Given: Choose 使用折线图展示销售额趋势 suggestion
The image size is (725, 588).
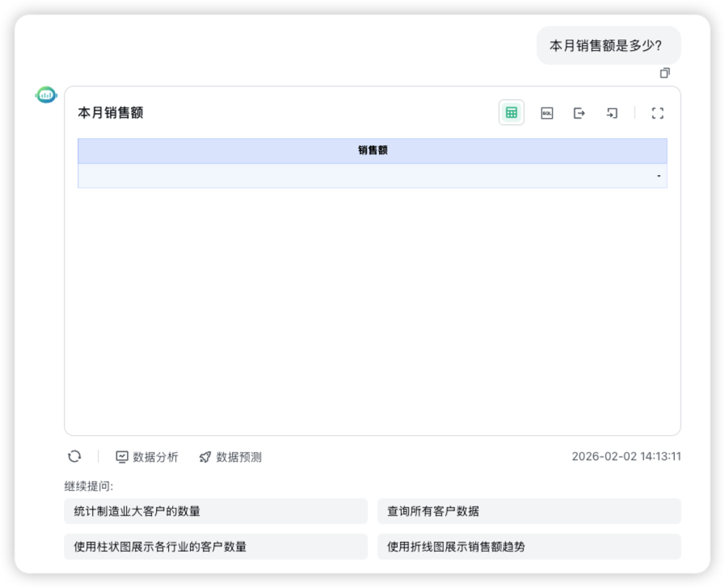Looking at the screenshot, I should coord(529,545).
